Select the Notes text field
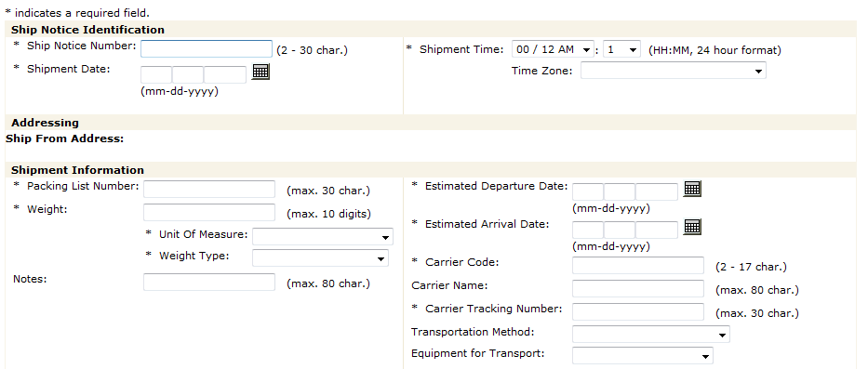Viewport: 868px width, 369px height. click(x=209, y=283)
